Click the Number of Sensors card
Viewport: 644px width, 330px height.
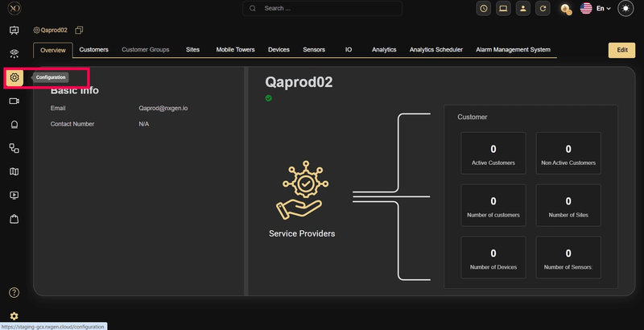coord(568,258)
